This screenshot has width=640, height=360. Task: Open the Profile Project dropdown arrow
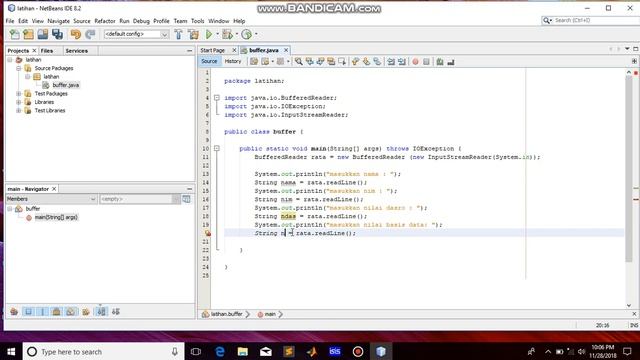(256, 34)
